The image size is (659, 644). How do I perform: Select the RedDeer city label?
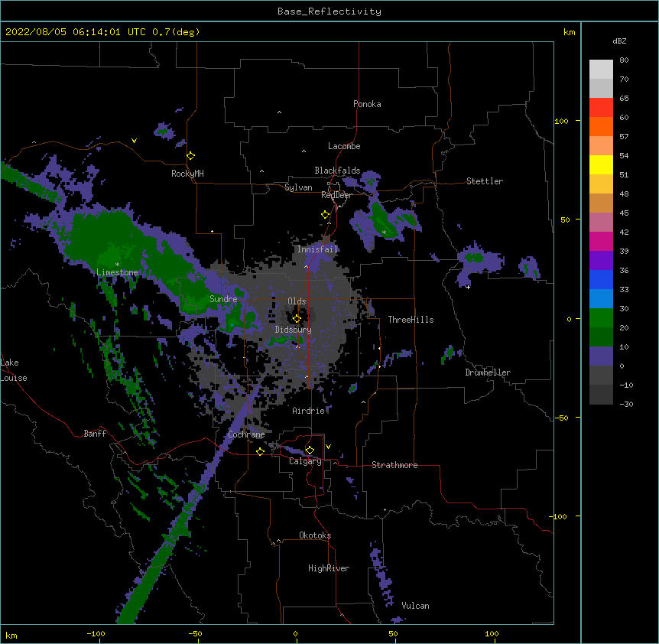click(x=336, y=195)
